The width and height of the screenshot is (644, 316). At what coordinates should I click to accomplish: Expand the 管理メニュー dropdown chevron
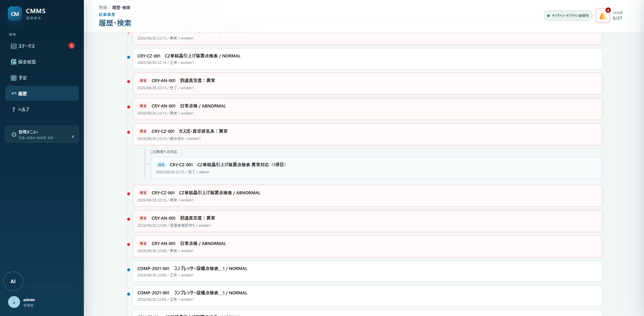coord(73,137)
